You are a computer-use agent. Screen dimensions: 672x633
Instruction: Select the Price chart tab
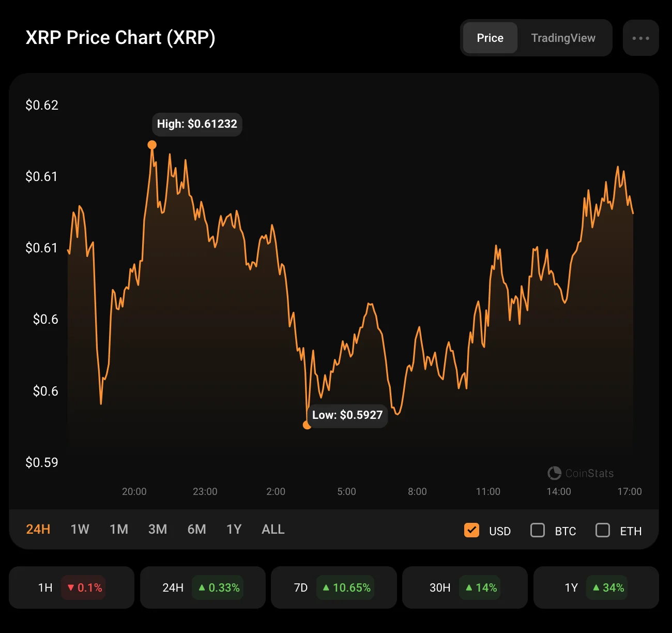[490, 38]
